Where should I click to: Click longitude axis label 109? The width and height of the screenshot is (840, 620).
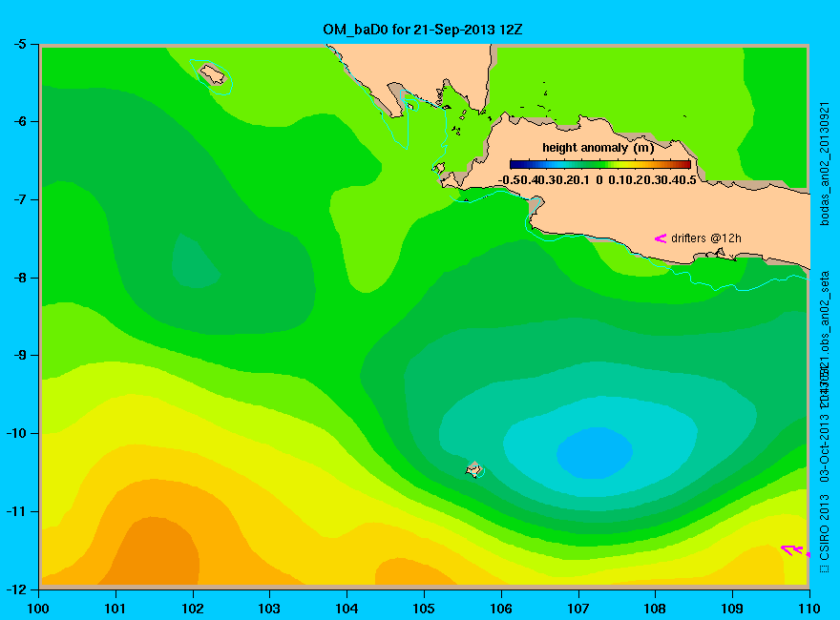[732, 609]
